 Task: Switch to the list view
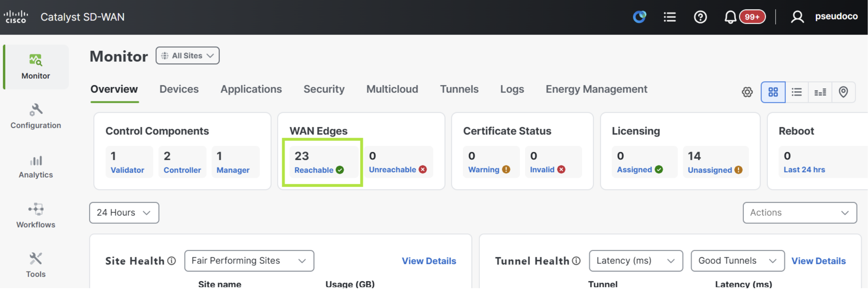click(797, 92)
